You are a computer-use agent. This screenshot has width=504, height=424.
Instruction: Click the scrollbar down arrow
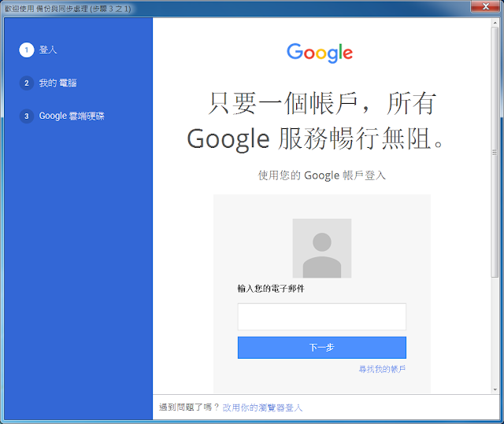[495, 389]
